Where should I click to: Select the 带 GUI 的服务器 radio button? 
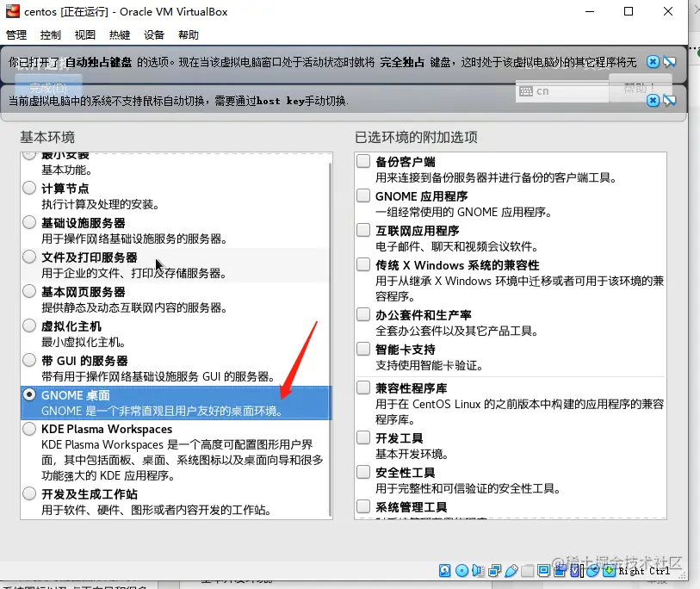pyautogui.click(x=29, y=360)
